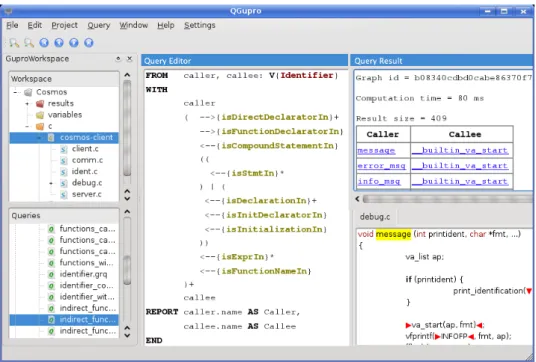The image size is (536, 362).
Task: Expand the results folder node
Action: [27, 103]
